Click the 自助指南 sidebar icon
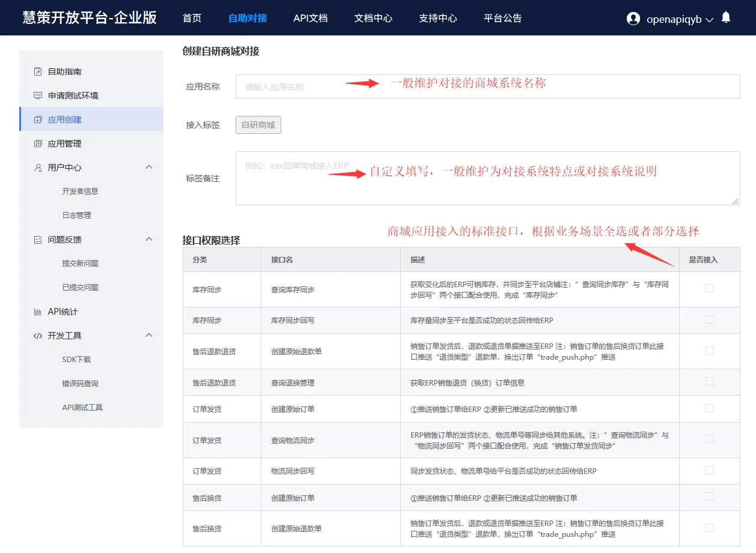756x553 pixels. 38,71
